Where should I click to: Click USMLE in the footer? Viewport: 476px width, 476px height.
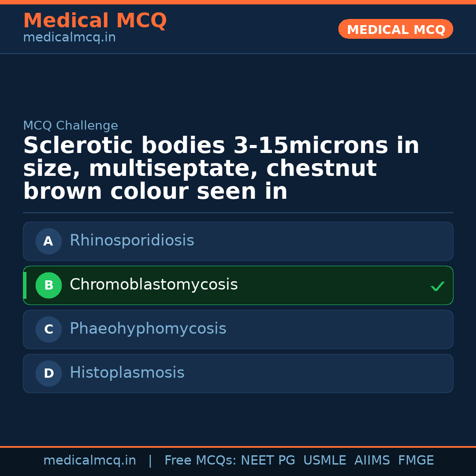[x=324, y=461]
